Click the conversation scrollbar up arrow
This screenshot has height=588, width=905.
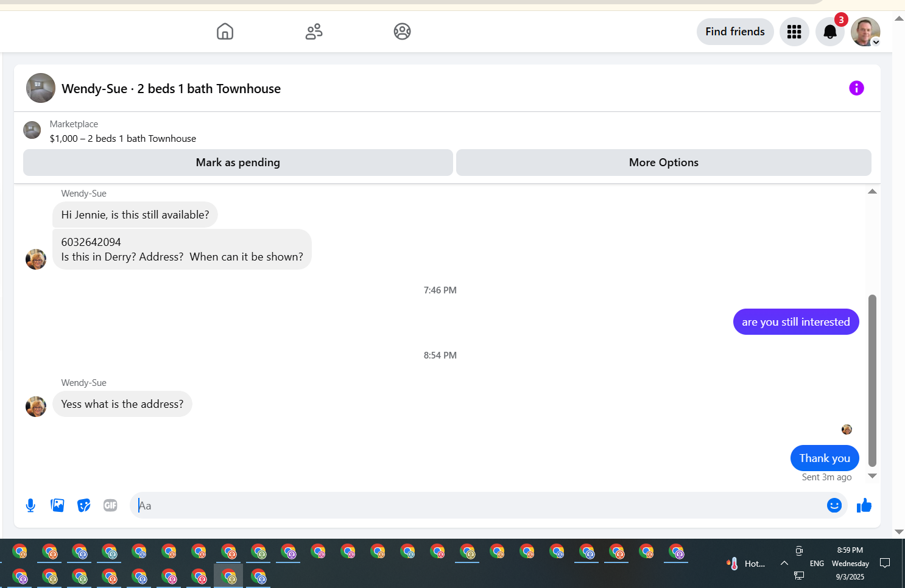pyautogui.click(x=872, y=192)
